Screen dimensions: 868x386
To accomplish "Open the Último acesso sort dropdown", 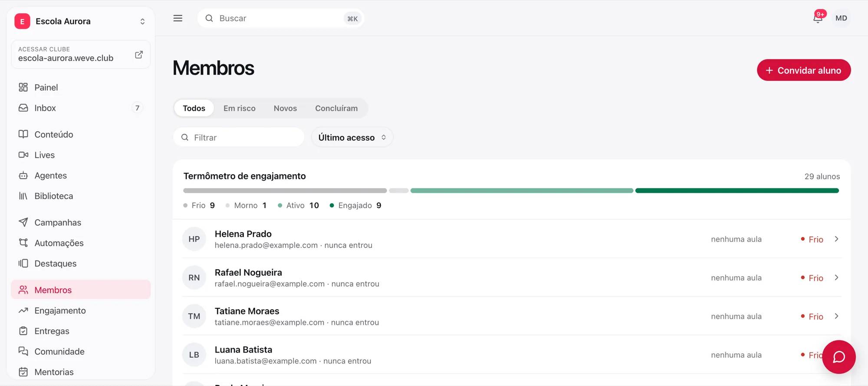I will click(x=352, y=137).
